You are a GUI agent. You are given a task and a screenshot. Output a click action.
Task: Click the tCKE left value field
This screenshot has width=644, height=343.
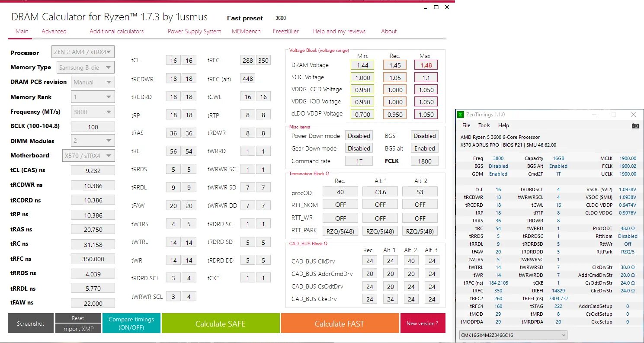point(248,278)
